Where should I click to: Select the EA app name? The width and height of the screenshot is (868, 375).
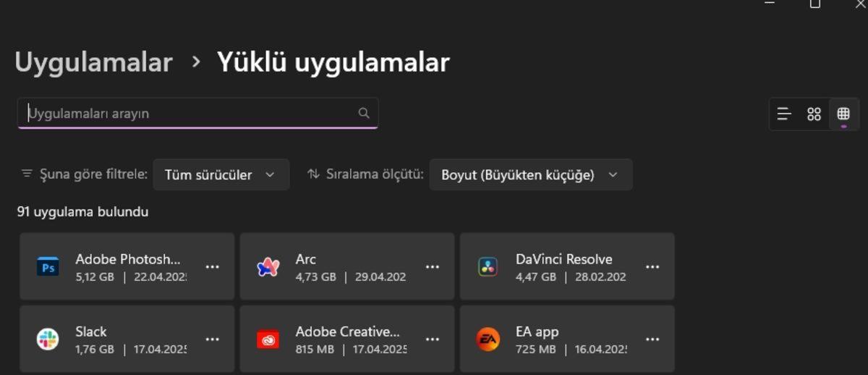point(537,332)
